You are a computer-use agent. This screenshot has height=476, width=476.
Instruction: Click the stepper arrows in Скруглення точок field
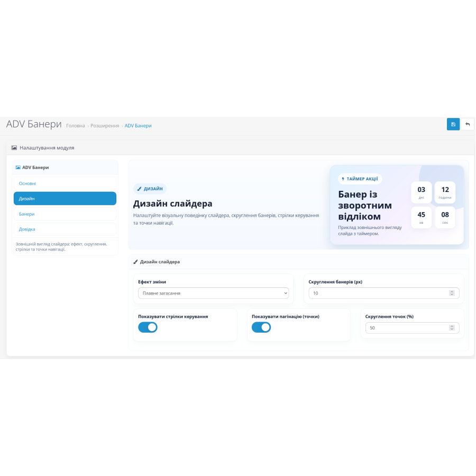452,327
